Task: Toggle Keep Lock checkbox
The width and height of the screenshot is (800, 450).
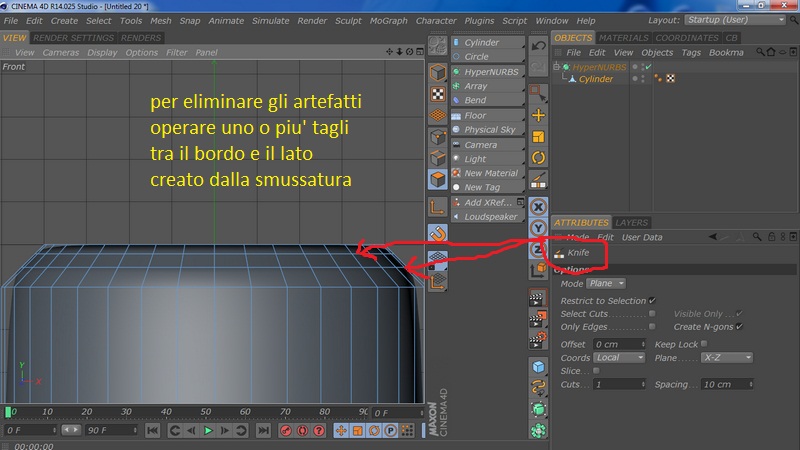Action: click(704, 344)
